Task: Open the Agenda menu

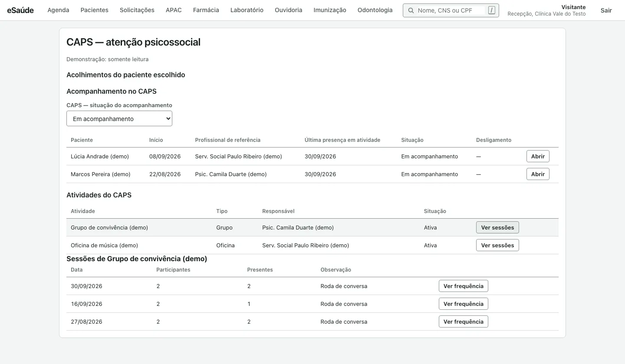Action: tap(58, 10)
